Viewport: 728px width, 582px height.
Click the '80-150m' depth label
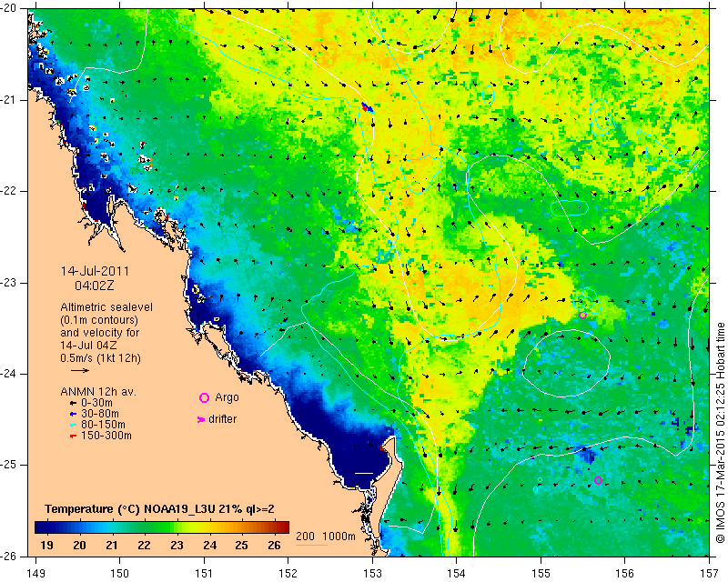(103, 425)
